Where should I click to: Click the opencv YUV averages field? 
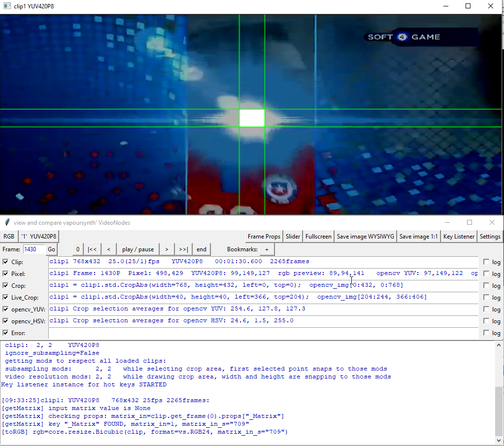[x=263, y=309]
